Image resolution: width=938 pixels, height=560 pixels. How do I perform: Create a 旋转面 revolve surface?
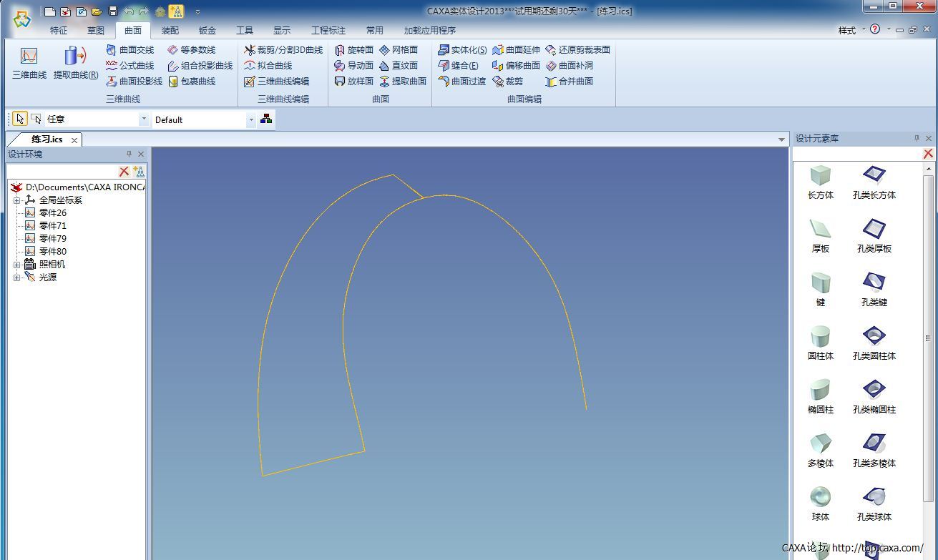point(354,50)
